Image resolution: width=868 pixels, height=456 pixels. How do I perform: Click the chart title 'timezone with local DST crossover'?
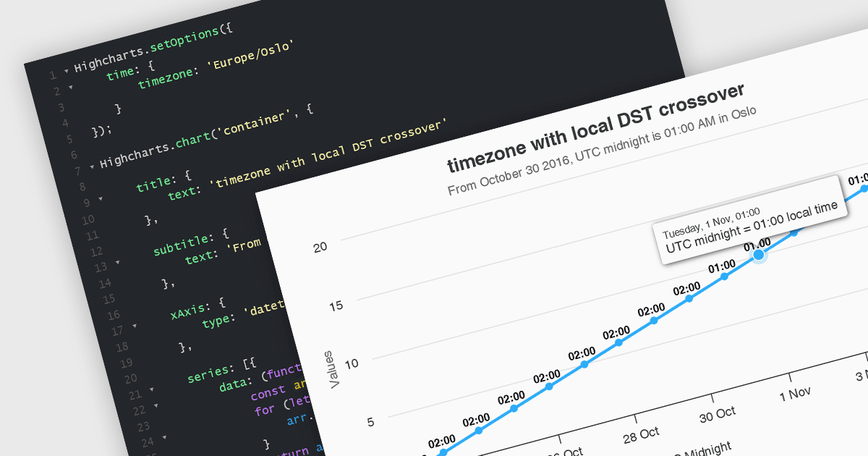point(595,129)
